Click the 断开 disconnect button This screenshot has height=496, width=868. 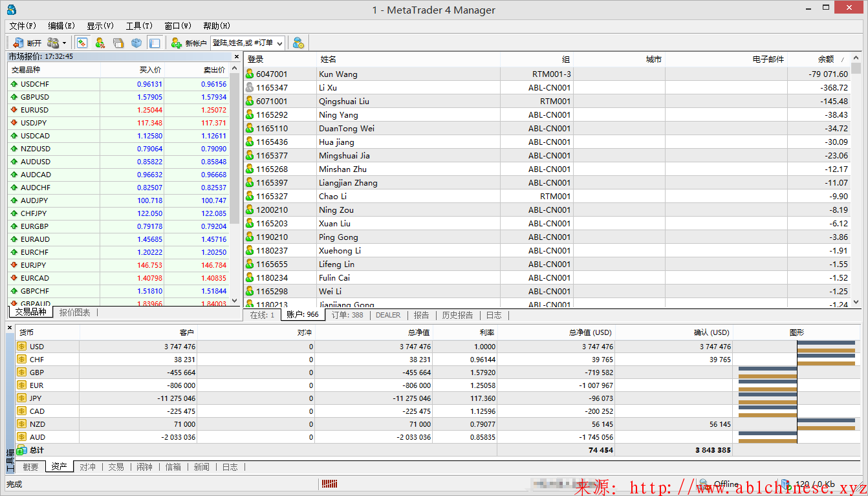click(x=27, y=43)
